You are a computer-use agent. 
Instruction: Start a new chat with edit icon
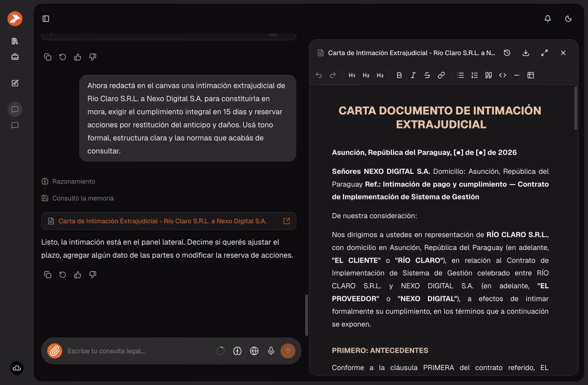pyautogui.click(x=15, y=83)
